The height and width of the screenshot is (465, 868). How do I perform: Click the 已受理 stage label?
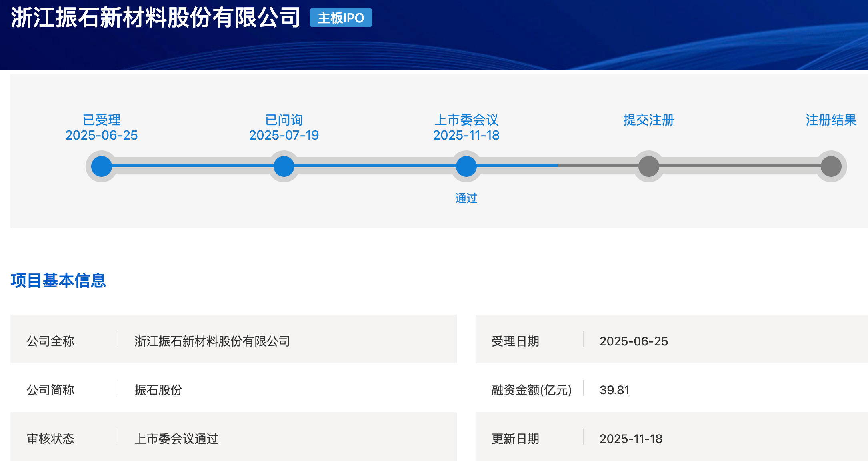[102, 120]
